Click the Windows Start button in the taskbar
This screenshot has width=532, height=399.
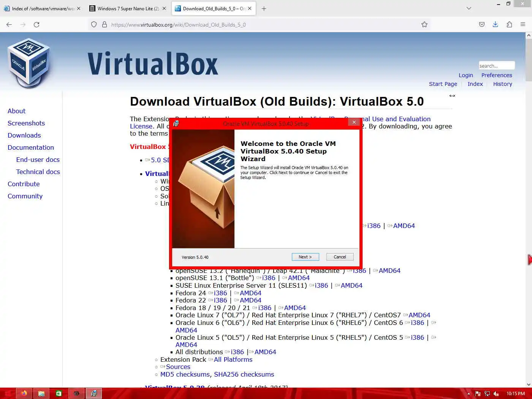[x=8, y=393]
